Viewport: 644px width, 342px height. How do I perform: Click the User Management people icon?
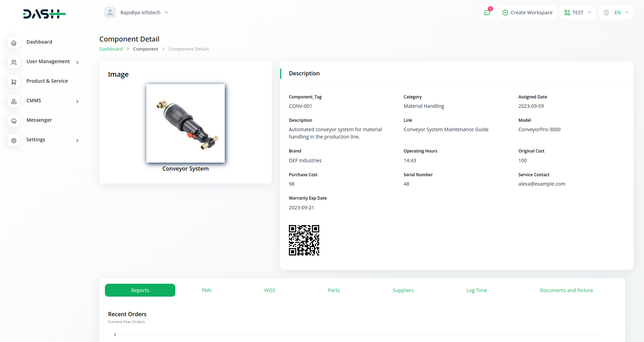(14, 62)
